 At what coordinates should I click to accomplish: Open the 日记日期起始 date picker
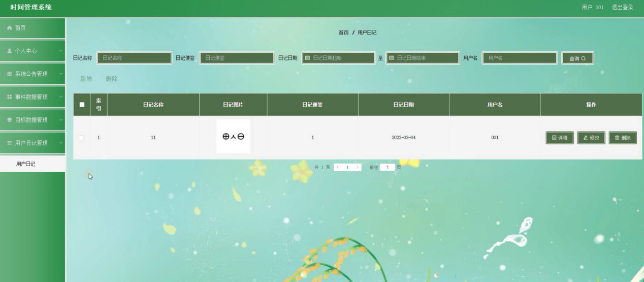[x=339, y=58]
